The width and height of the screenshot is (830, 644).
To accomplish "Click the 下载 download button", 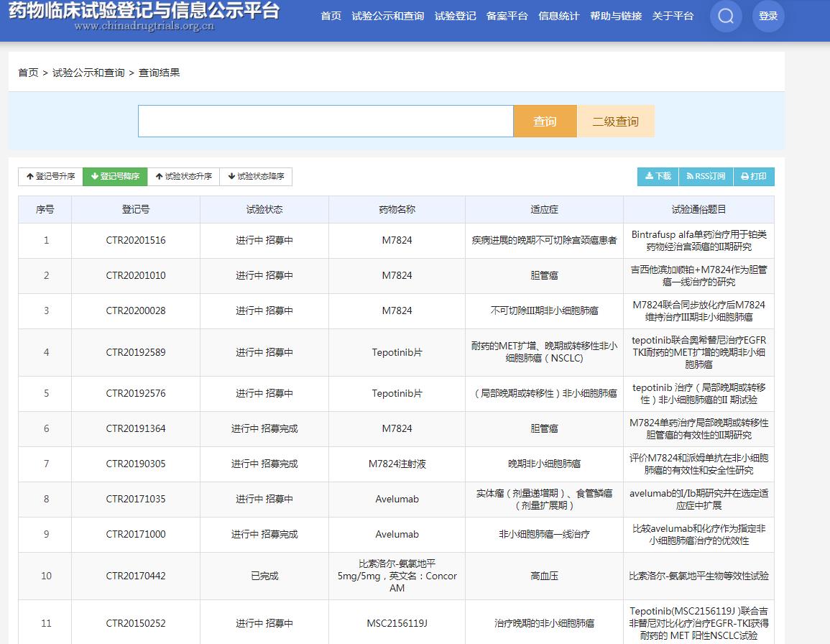I will (x=658, y=176).
